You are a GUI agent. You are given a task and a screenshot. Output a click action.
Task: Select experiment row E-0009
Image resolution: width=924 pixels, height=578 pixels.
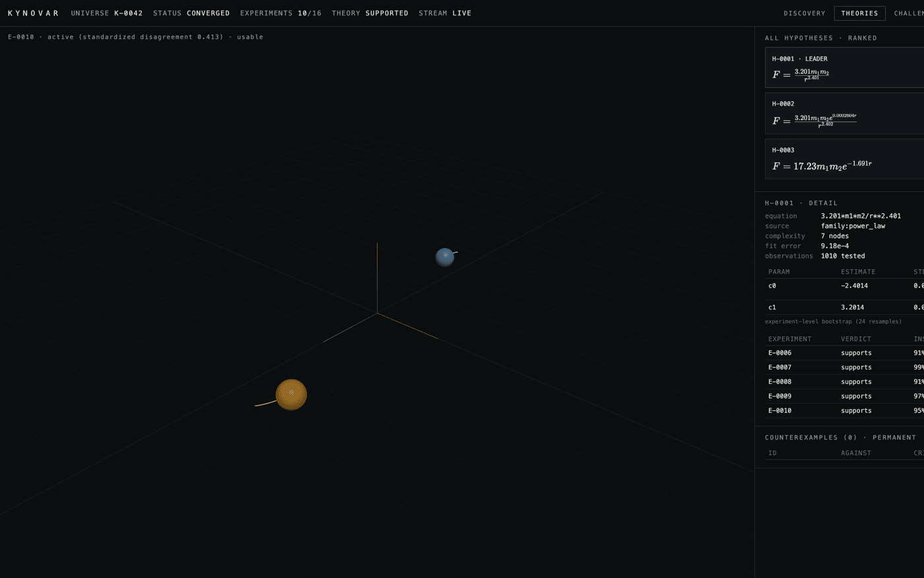click(x=844, y=397)
